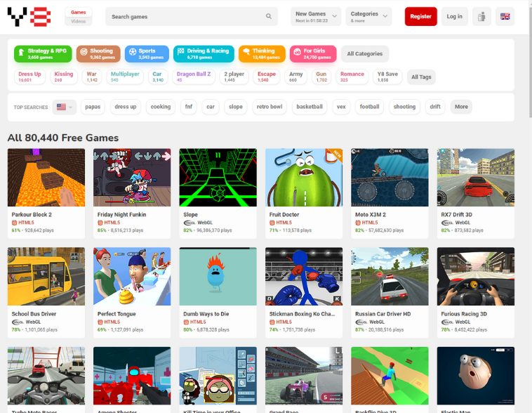The image size is (532, 413).
Task: Open Shooting category
Action: [x=98, y=53]
